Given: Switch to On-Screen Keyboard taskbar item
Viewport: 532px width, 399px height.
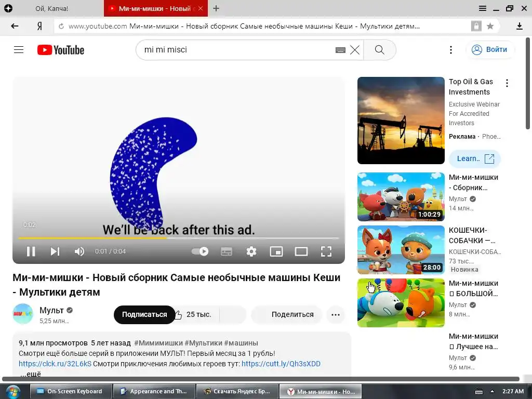Looking at the screenshot, I should click(x=71, y=391).
